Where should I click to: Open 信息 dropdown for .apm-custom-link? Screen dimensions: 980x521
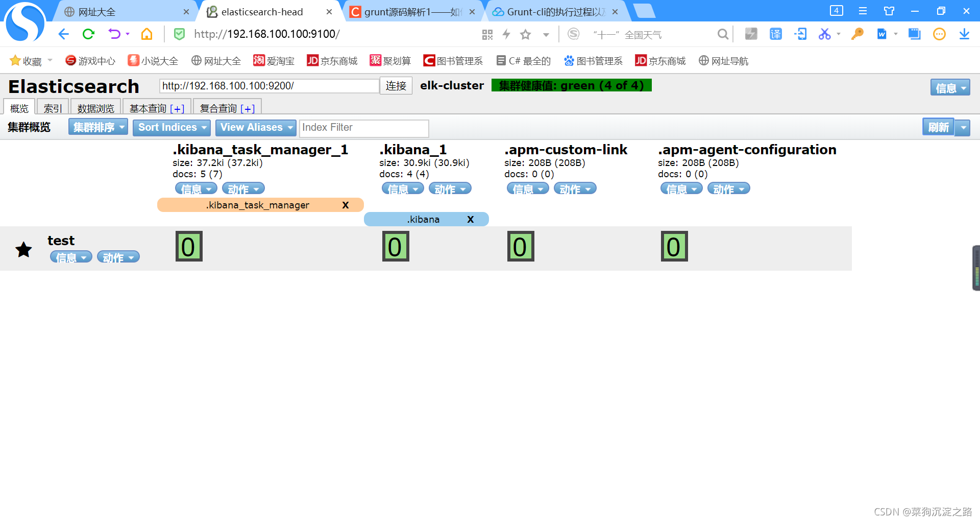(x=528, y=188)
